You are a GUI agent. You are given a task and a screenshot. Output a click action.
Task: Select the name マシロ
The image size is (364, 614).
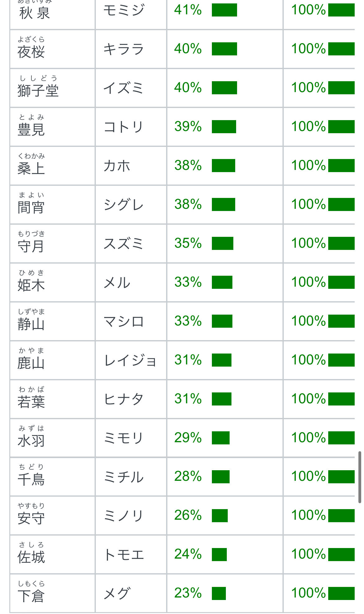(124, 321)
